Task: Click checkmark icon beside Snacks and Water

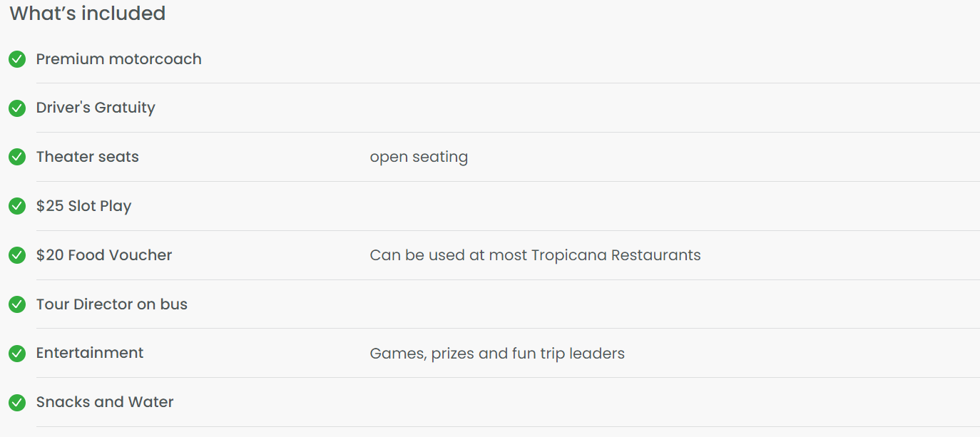Action: tap(17, 403)
